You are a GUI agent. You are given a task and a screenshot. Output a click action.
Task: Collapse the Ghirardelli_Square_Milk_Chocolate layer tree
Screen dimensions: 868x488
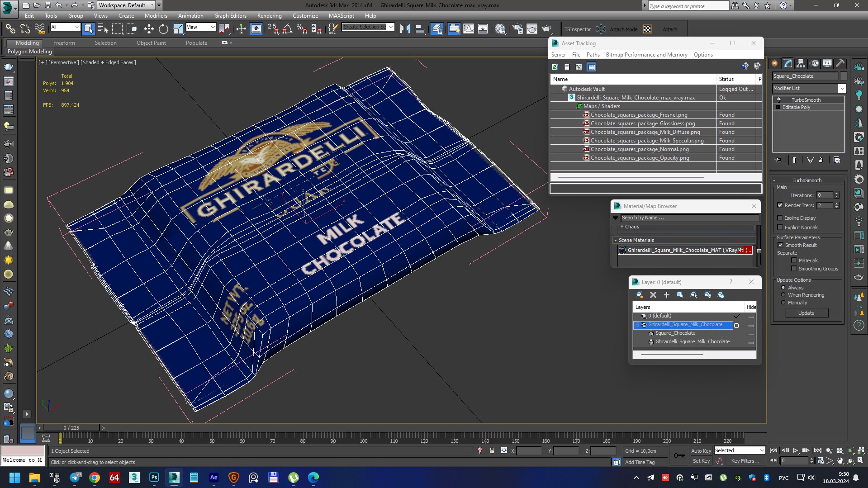[637, 325]
